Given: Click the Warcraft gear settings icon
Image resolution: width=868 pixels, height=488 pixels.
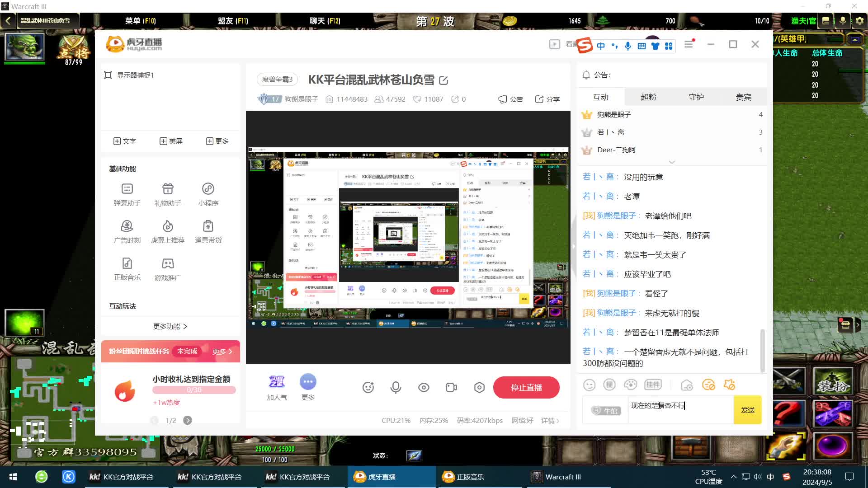Looking at the screenshot, I should click(859, 21).
